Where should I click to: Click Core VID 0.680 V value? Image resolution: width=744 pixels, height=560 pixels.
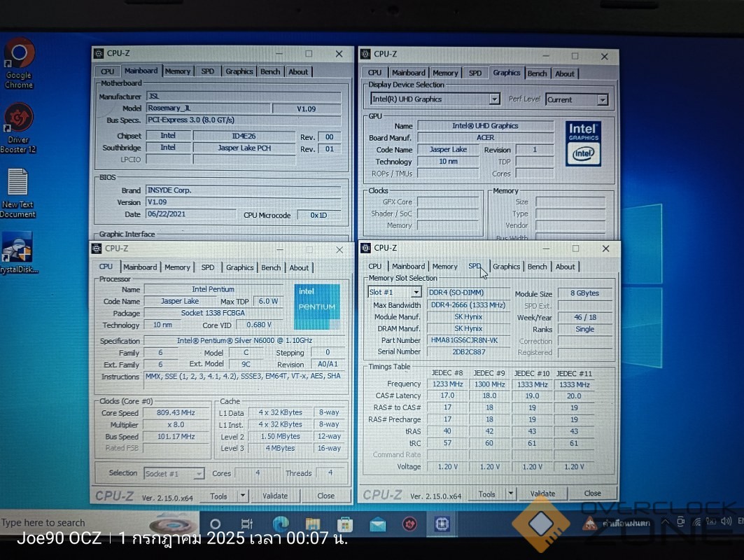click(259, 325)
